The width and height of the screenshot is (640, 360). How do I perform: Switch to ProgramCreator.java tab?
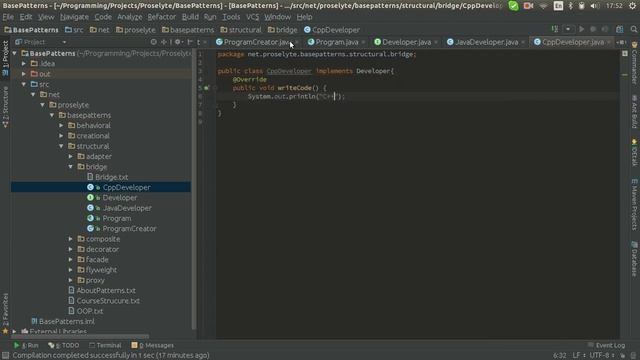pos(257,42)
